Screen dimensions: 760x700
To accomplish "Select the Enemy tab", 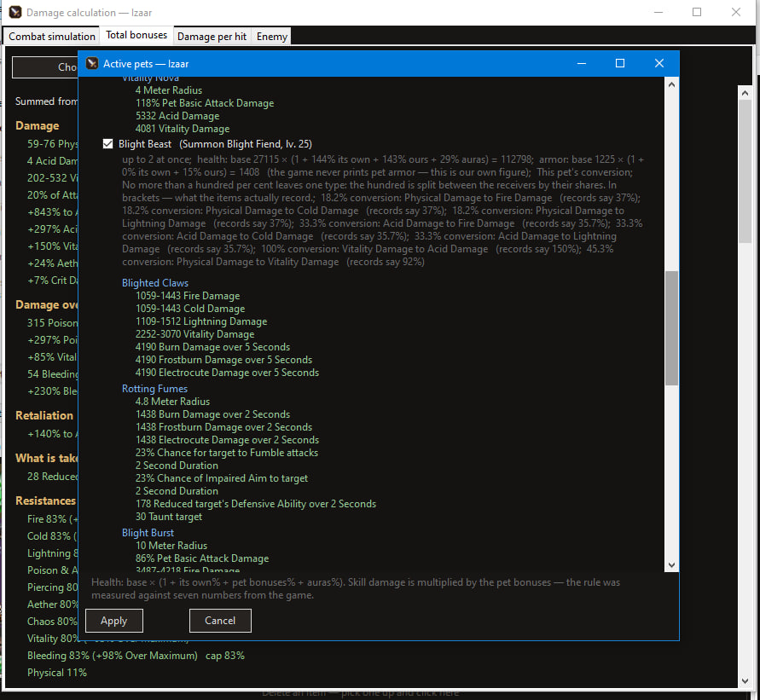I will (x=272, y=37).
